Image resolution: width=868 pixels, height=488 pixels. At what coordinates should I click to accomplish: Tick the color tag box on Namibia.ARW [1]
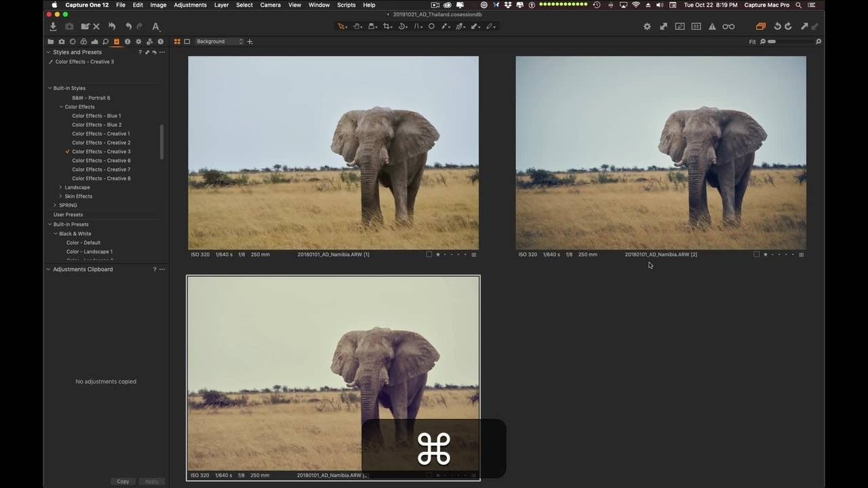pyautogui.click(x=429, y=255)
